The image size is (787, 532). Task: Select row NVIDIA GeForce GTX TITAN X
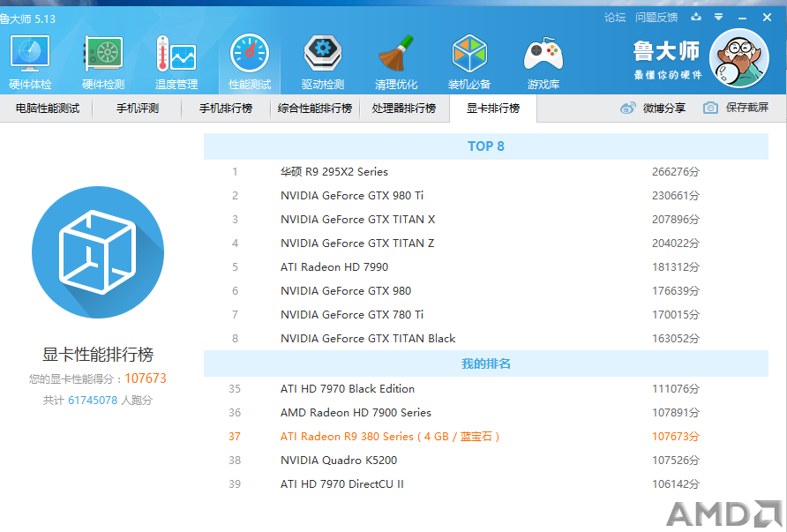tap(486, 220)
